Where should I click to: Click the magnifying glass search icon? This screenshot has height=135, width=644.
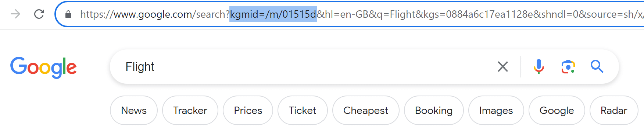597,67
